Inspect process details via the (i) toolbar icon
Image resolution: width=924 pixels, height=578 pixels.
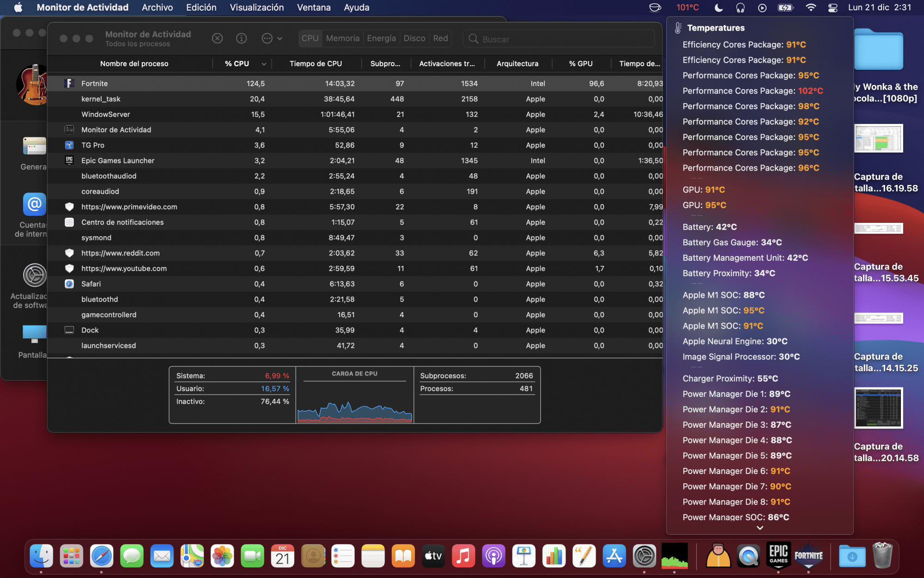(241, 38)
